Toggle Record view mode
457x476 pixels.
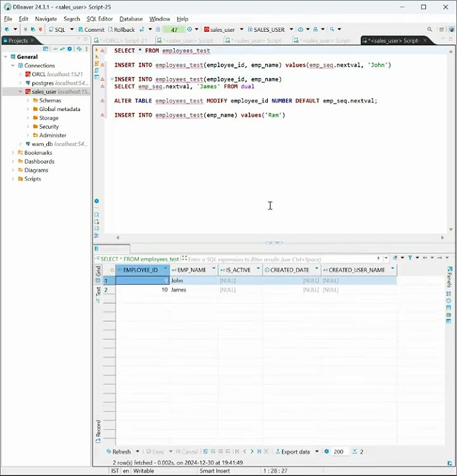98,431
